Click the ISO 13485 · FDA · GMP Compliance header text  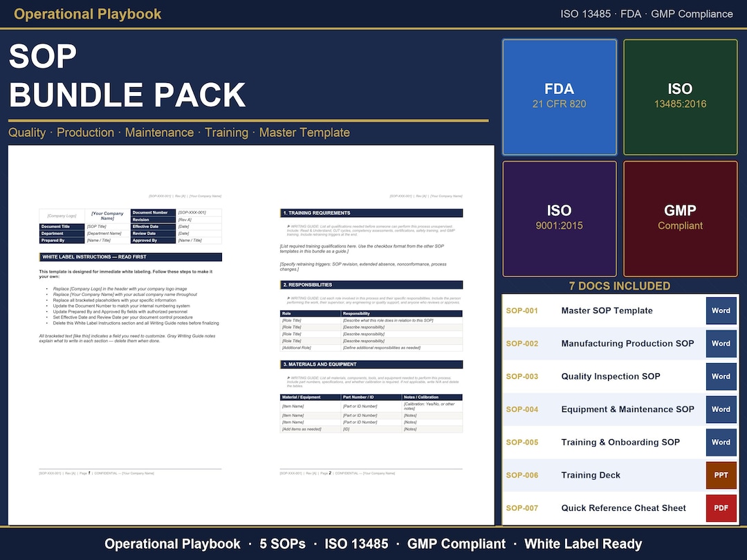click(x=647, y=14)
